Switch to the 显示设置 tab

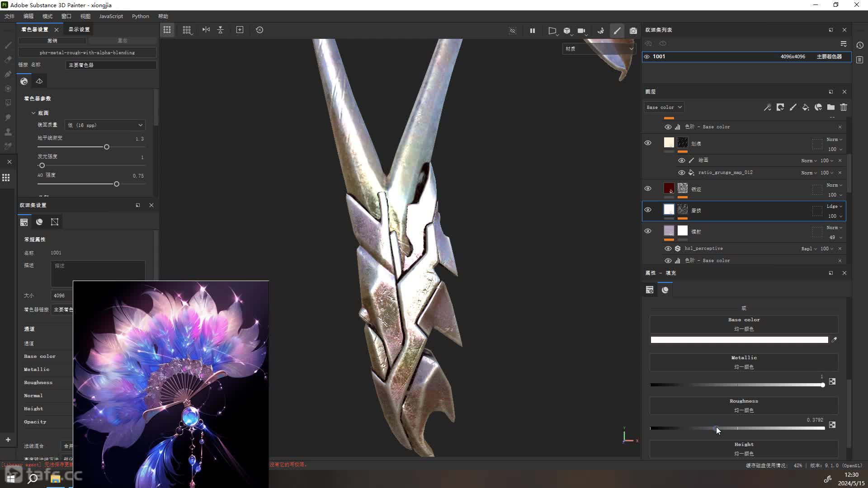79,29
